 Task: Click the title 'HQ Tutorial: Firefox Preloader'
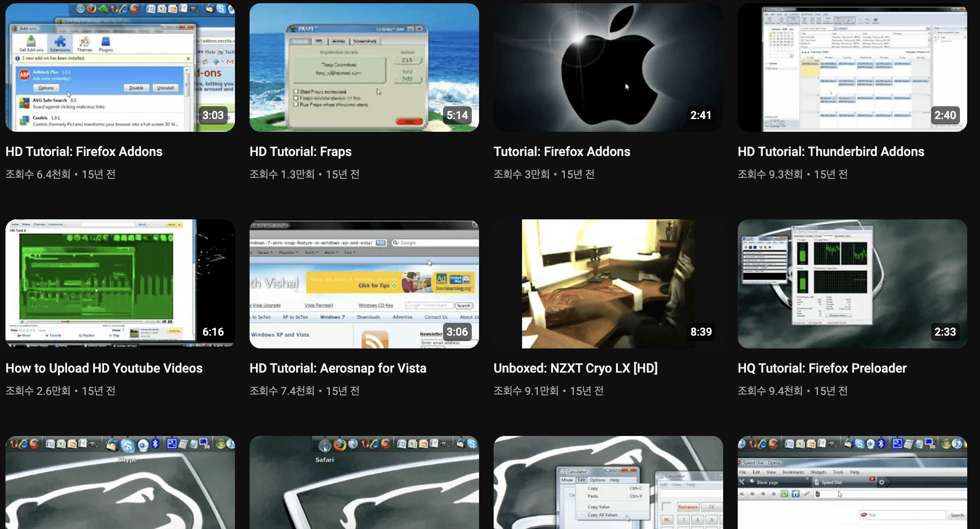pyautogui.click(x=822, y=368)
